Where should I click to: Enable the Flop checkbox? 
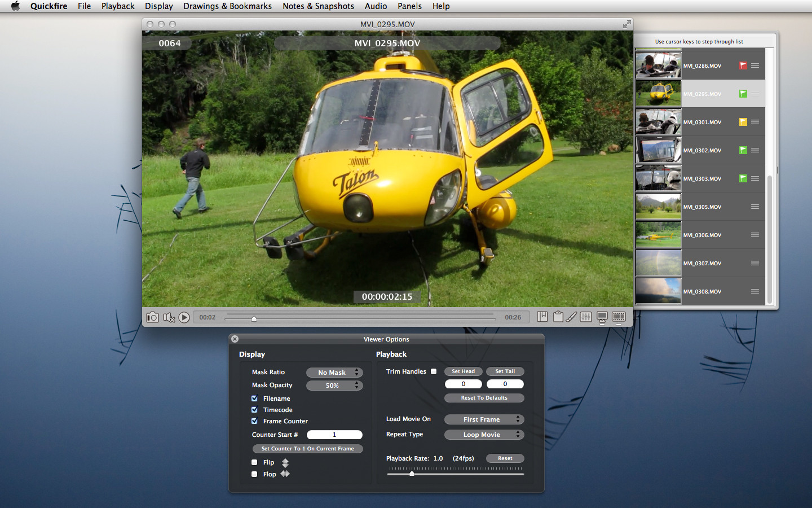click(254, 474)
